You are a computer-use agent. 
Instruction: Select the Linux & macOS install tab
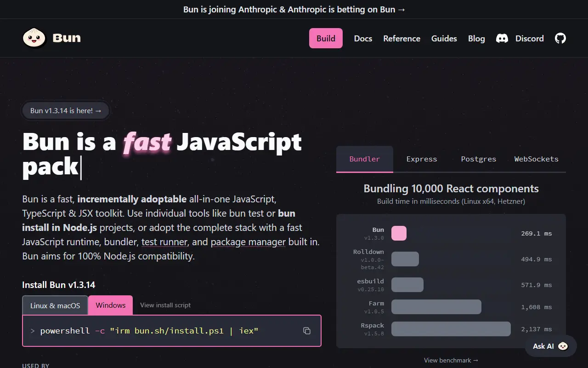(x=55, y=305)
